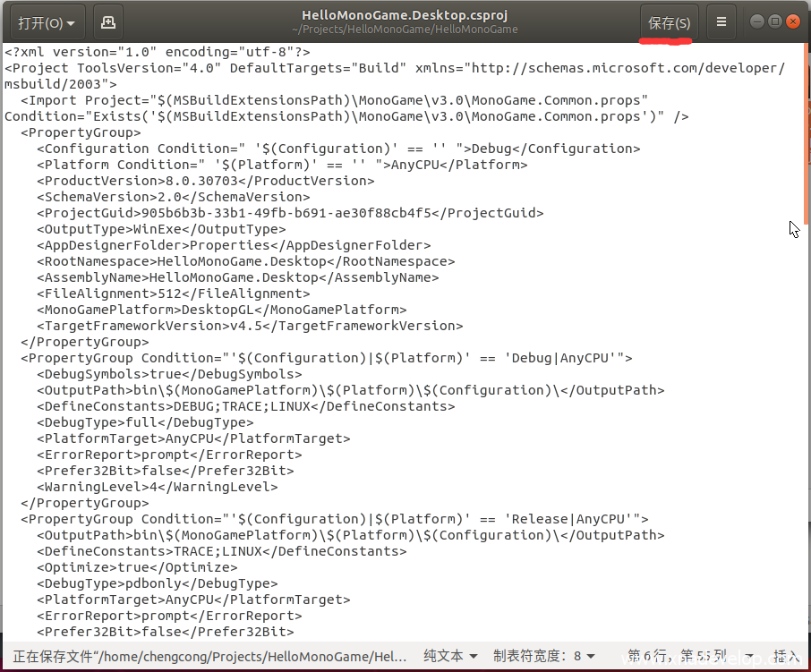Image resolution: width=811 pixels, height=672 pixels.
Task: Open the 制表符宽度 tab width dropdown
Action: pyautogui.click(x=544, y=656)
